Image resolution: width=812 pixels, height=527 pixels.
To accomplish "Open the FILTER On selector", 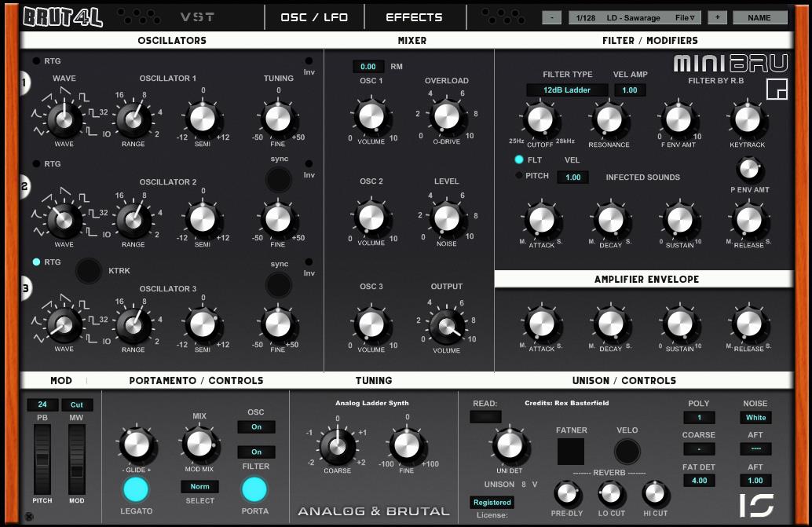I will (x=256, y=452).
